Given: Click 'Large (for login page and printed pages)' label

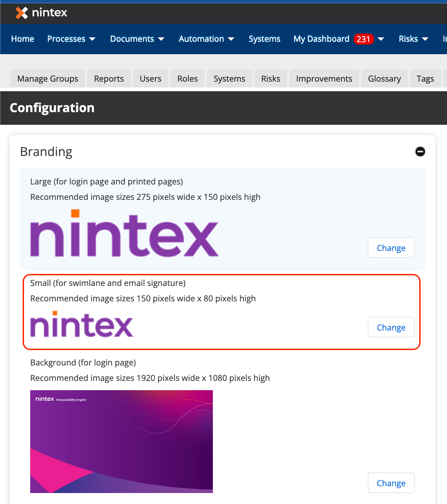Looking at the screenshot, I should 107,181.
